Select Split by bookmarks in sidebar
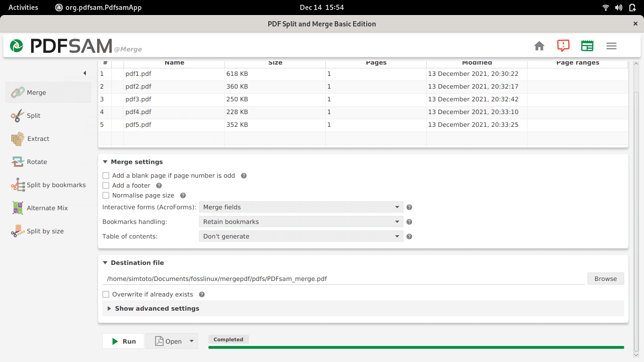644x362 pixels. (x=56, y=185)
